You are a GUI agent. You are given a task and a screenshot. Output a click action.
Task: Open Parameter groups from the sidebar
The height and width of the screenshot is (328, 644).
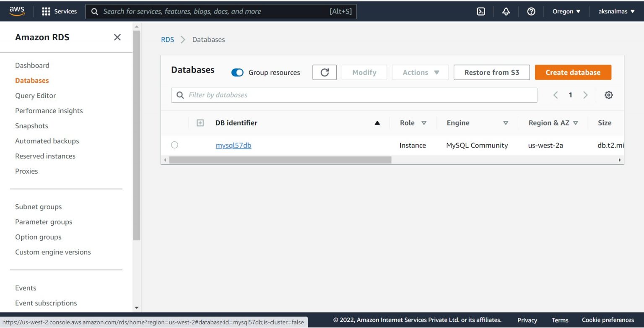tap(44, 221)
